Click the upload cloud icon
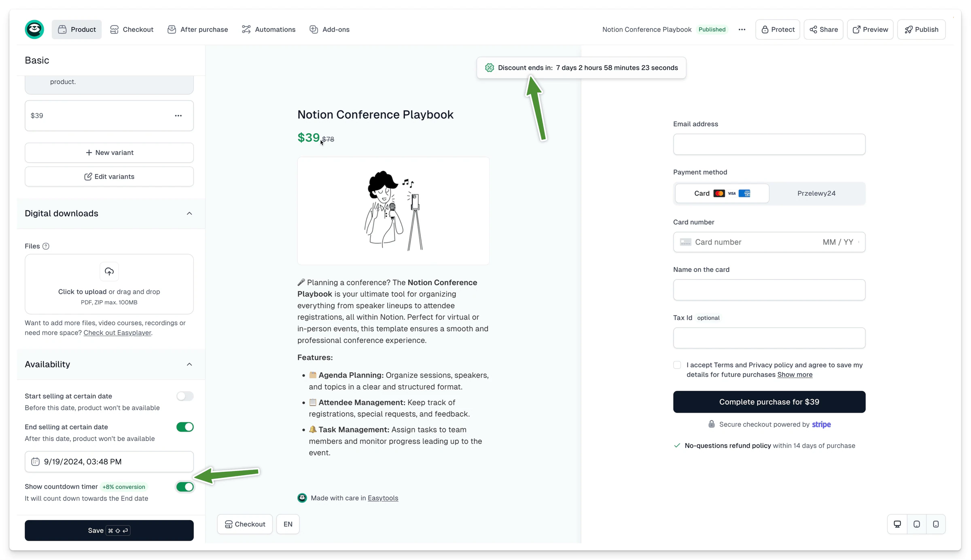Screen dimensions: 971x560 109,272
